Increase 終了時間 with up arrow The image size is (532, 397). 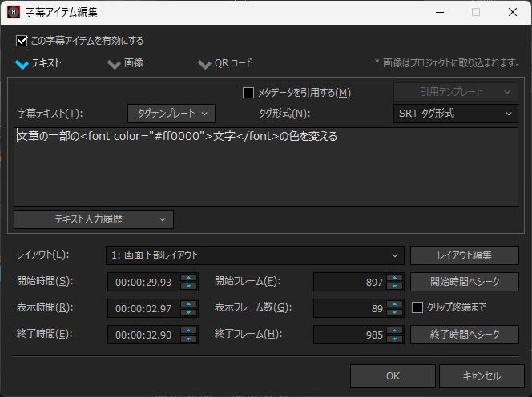(188, 331)
